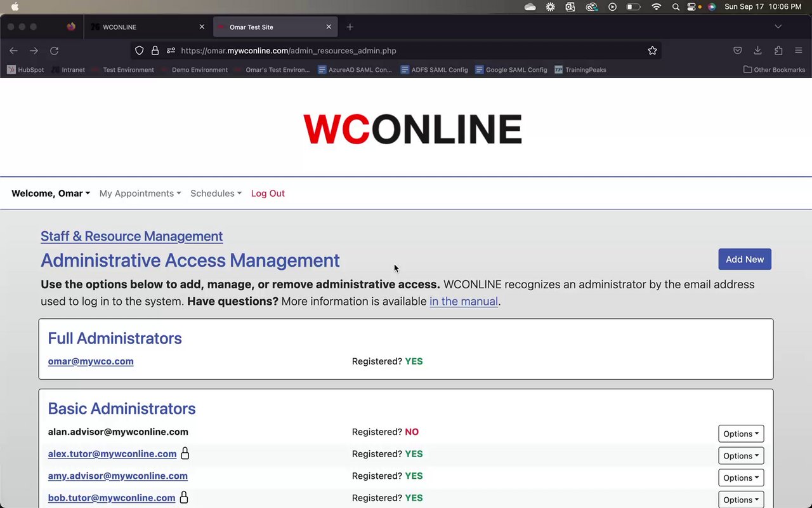812x508 pixels.
Task: Click 'Registered? NO' for alan.advisor
Action: 385,432
